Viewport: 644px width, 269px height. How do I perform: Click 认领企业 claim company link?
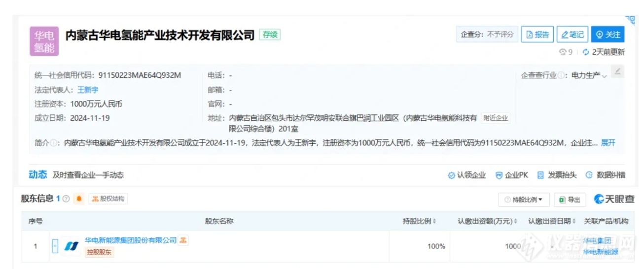click(467, 175)
